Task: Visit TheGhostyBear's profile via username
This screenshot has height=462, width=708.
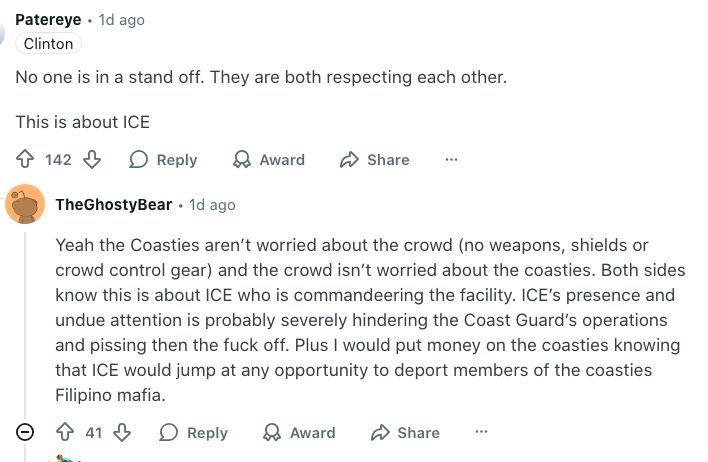Action: coord(113,205)
